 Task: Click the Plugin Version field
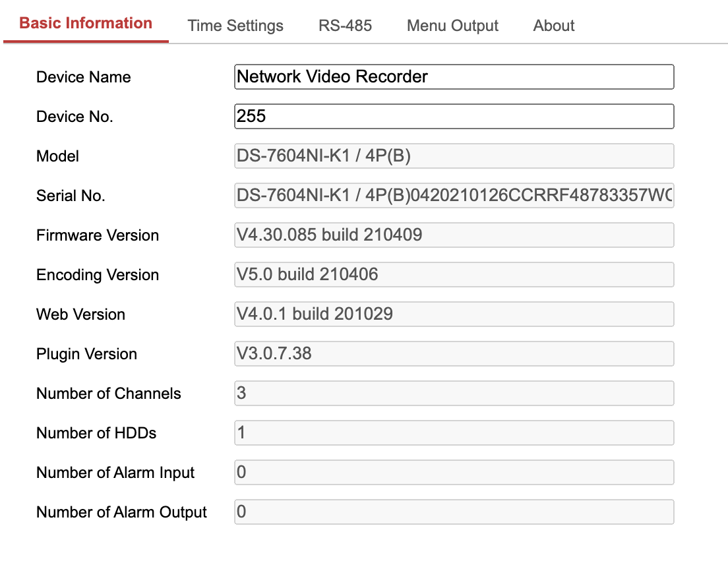(454, 353)
